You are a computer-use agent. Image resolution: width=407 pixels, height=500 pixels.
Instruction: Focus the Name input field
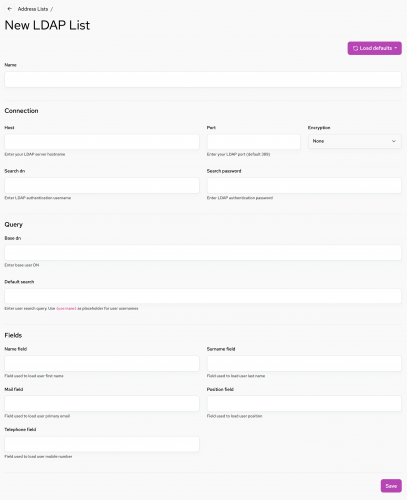203,80
